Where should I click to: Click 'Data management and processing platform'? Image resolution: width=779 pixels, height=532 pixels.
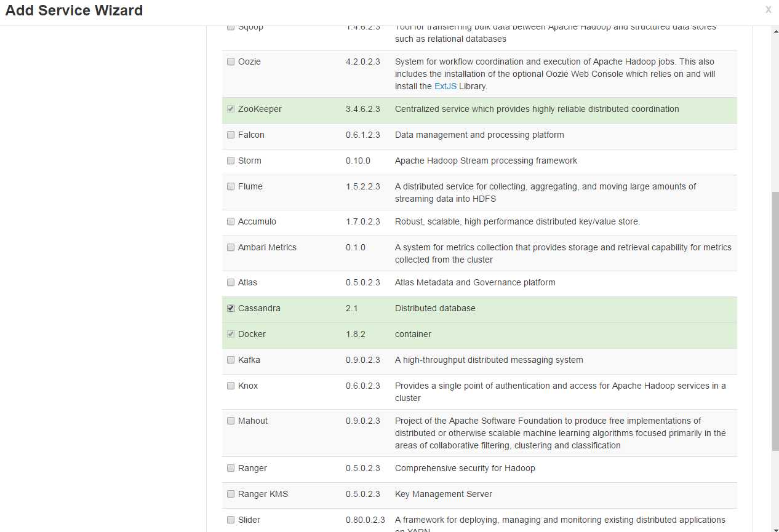tap(479, 135)
